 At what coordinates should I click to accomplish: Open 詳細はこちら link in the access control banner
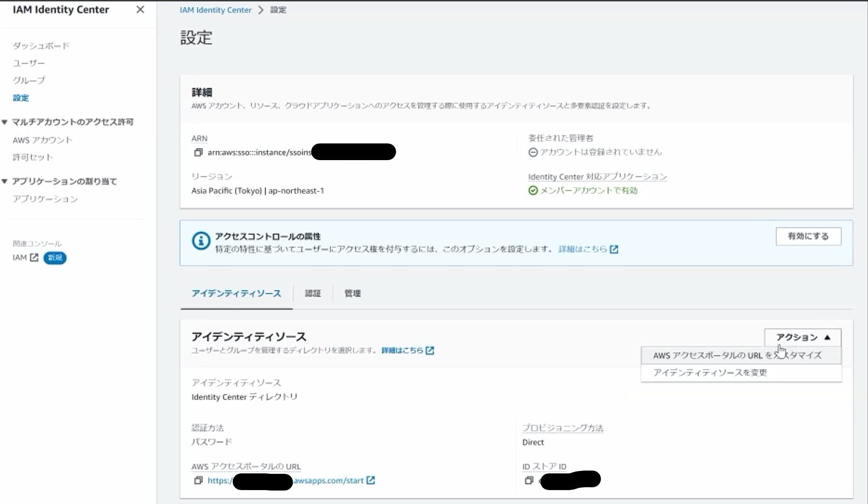click(588, 249)
